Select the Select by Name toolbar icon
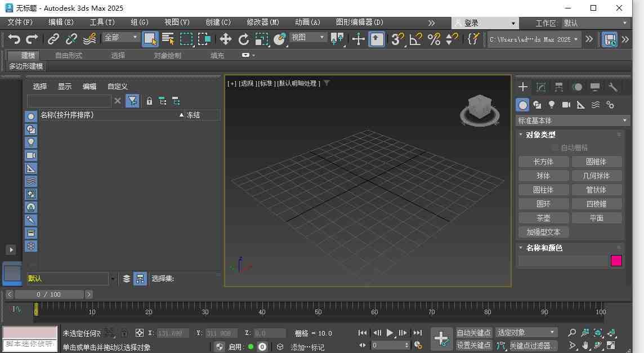The height and width of the screenshot is (353, 644). (x=167, y=39)
